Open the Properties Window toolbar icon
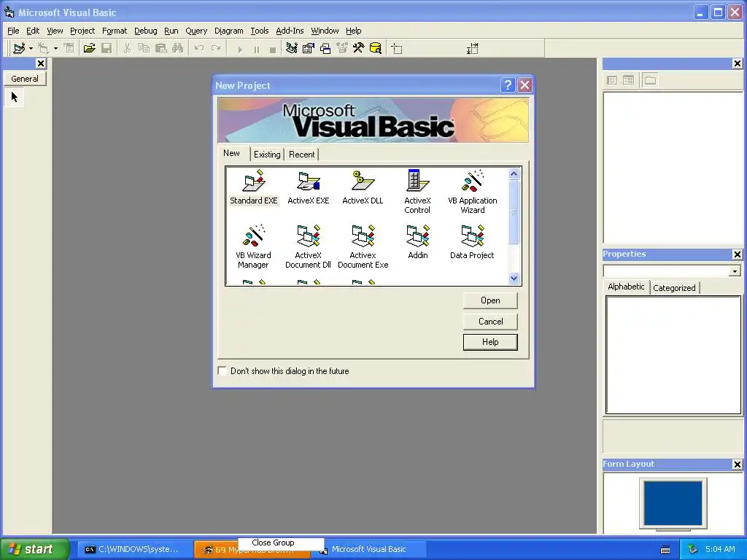The width and height of the screenshot is (747, 560). coord(309,48)
